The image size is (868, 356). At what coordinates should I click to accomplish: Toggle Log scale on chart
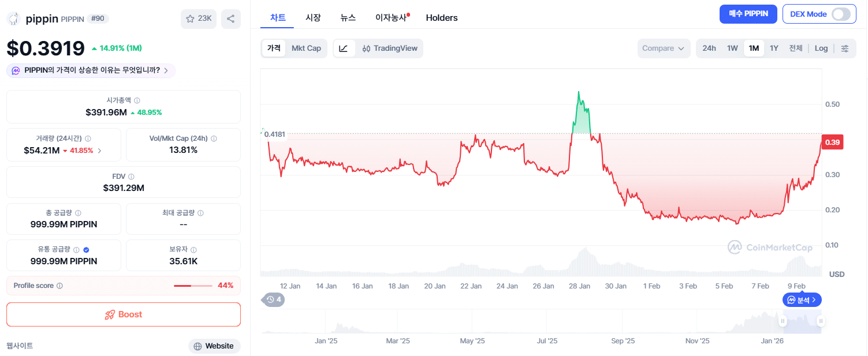[821, 48]
